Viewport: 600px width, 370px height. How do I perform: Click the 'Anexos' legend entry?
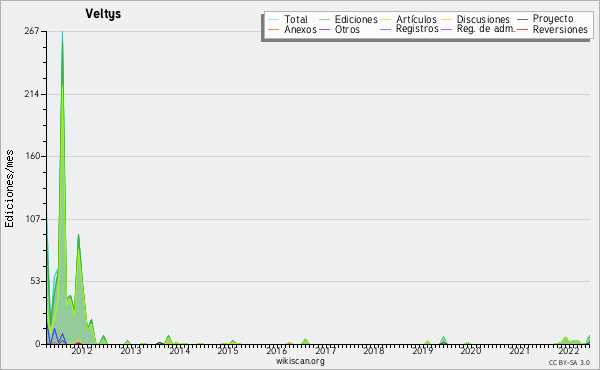(x=300, y=29)
